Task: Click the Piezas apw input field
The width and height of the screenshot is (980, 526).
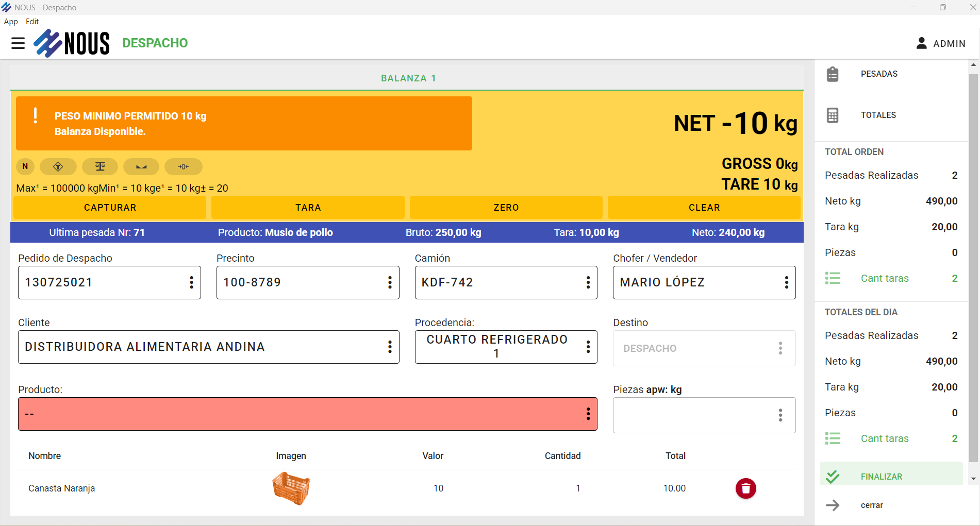Action: pos(693,415)
